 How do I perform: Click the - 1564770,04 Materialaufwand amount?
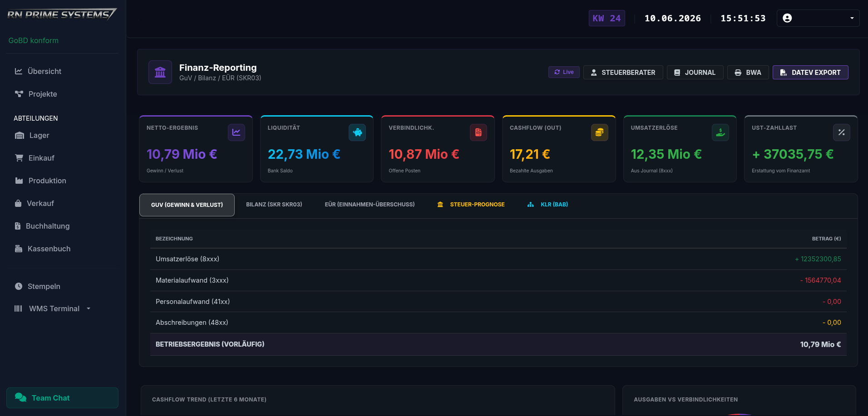821,280
